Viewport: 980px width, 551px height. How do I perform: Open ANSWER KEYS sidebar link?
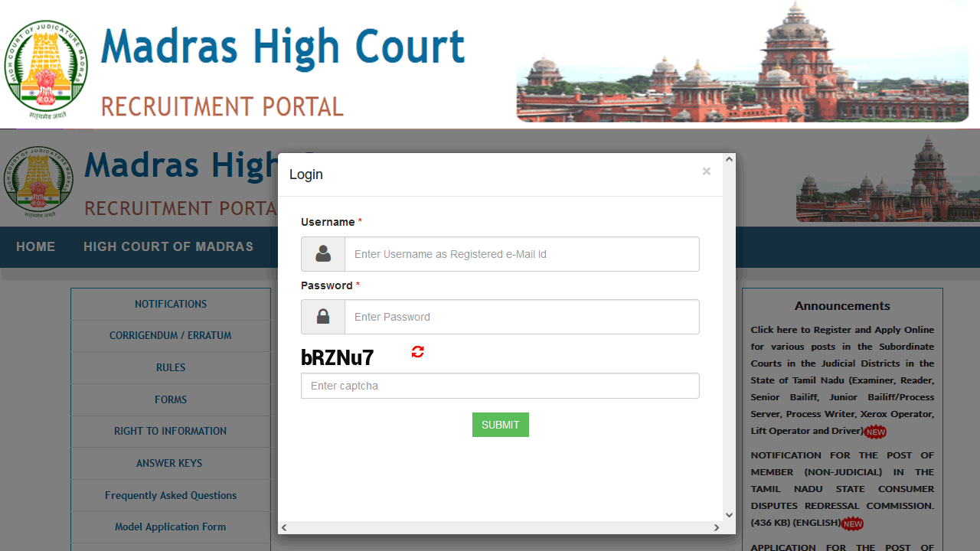pyautogui.click(x=171, y=463)
